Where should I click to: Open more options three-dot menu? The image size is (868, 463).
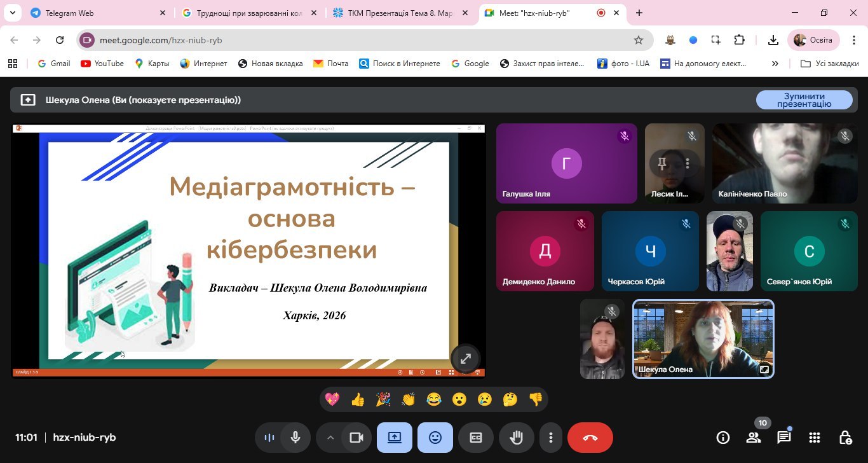(x=551, y=438)
